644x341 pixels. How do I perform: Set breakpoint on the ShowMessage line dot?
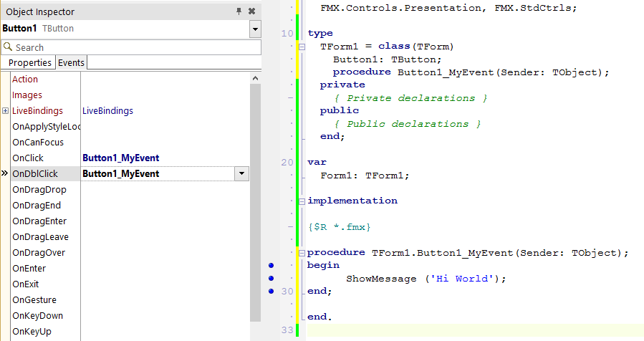(x=271, y=278)
